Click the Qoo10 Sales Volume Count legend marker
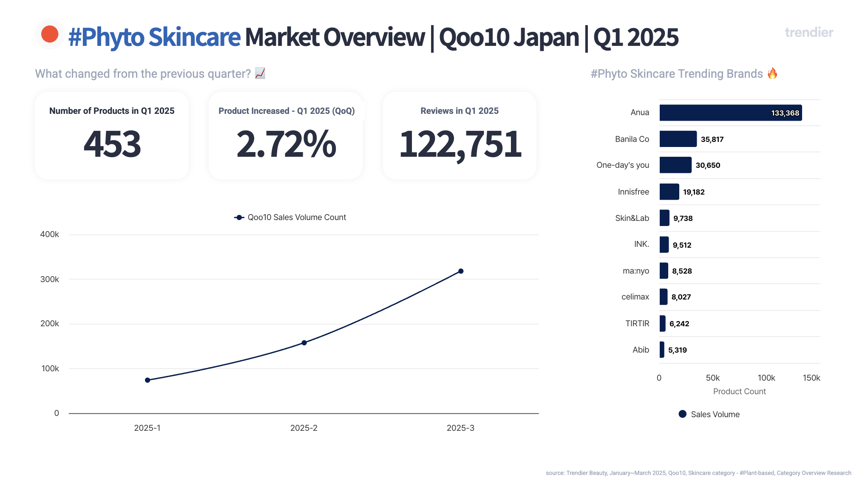868x486 pixels. pyautogui.click(x=239, y=218)
